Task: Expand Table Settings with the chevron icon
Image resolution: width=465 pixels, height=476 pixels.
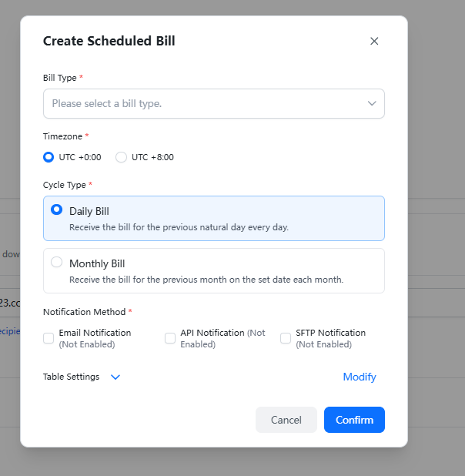Action: pyautogui.click(x=115, y=377)
